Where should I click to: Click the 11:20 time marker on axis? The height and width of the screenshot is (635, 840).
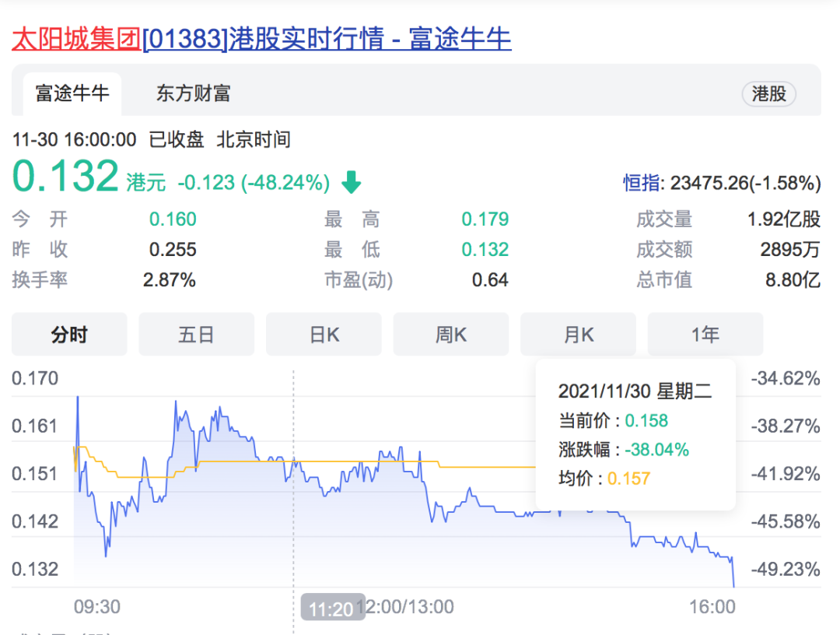tap(333, 608)
